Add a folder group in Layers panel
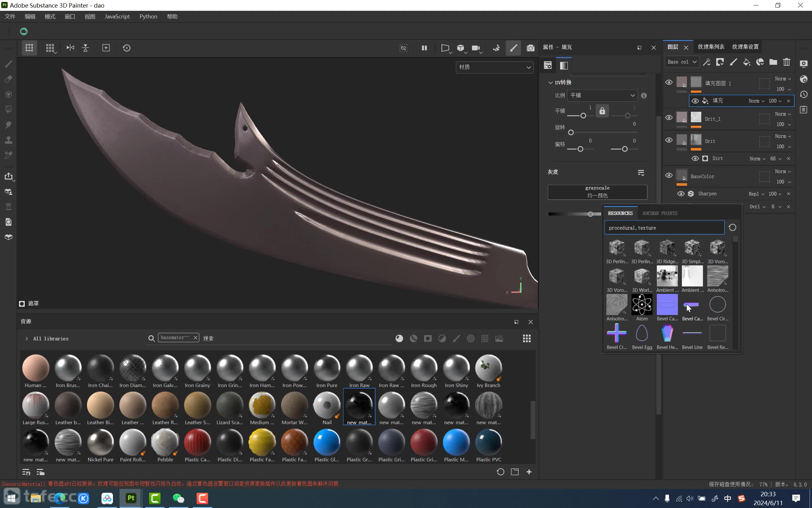This screenshot has width=812, height=508. pyautogui.click(x=773, y=62)
